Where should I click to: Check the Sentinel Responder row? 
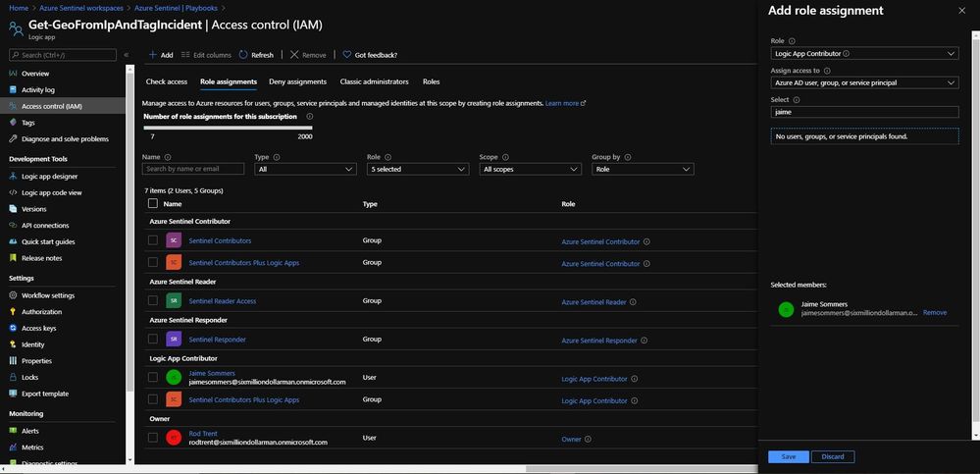153,339
